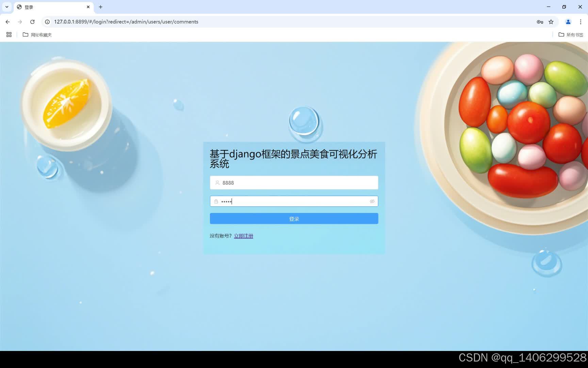This screenshot has width=588, height=368.
Task: Open the 网址收藏夹 bookmarks folder
Action: [37, 34]
